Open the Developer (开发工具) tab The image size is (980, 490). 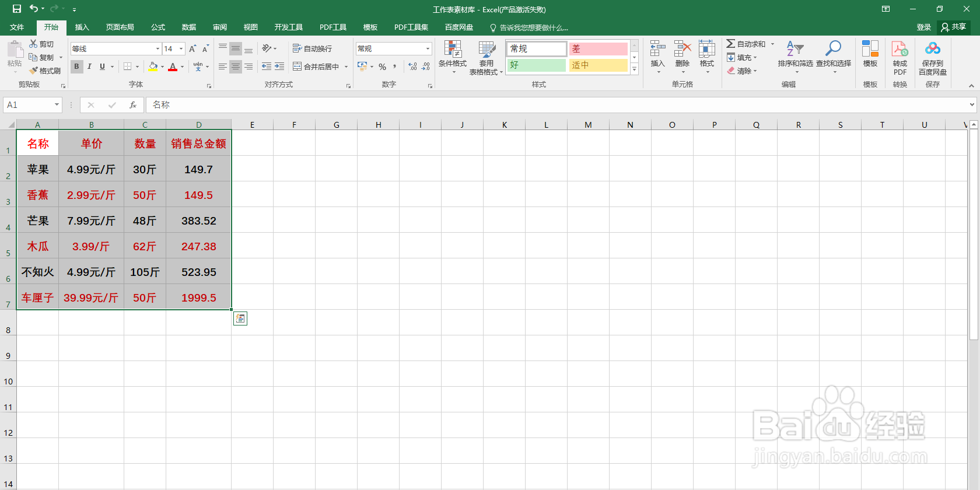point(289,27)
